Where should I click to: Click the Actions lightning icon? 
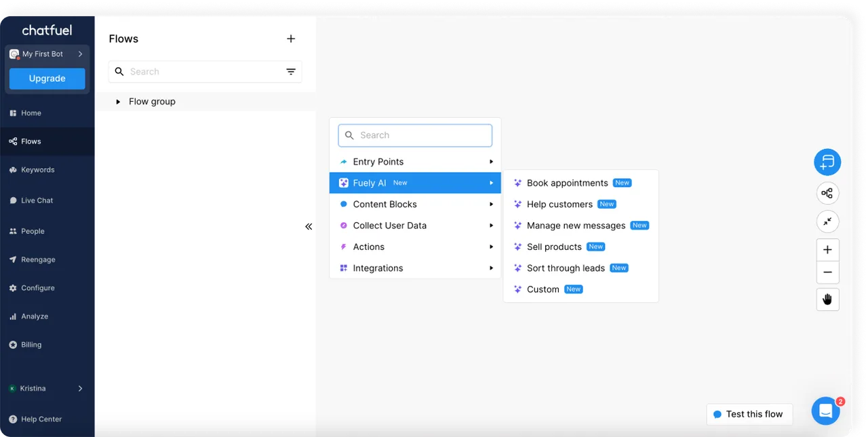(344, 247)
